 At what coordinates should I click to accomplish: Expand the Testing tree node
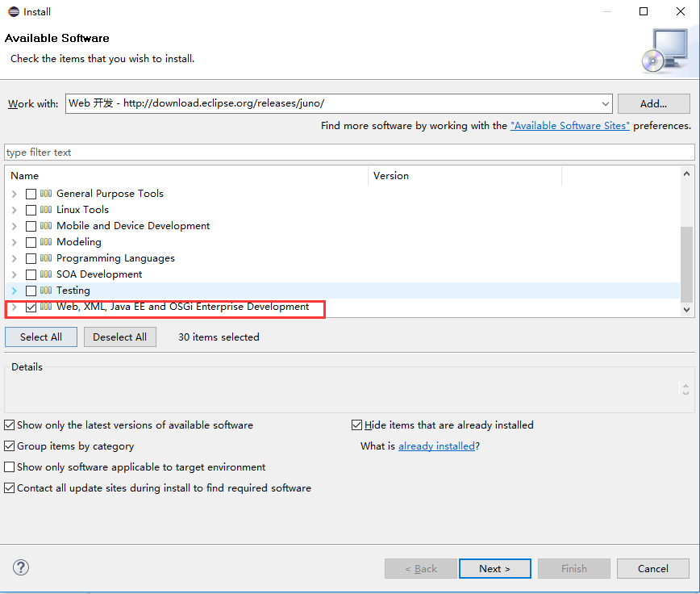click(15, 291)
